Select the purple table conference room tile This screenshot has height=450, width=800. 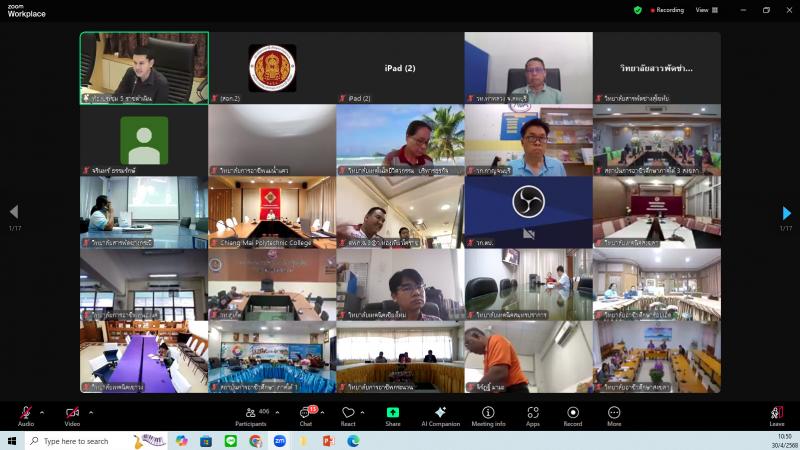(x=144, y=357)
